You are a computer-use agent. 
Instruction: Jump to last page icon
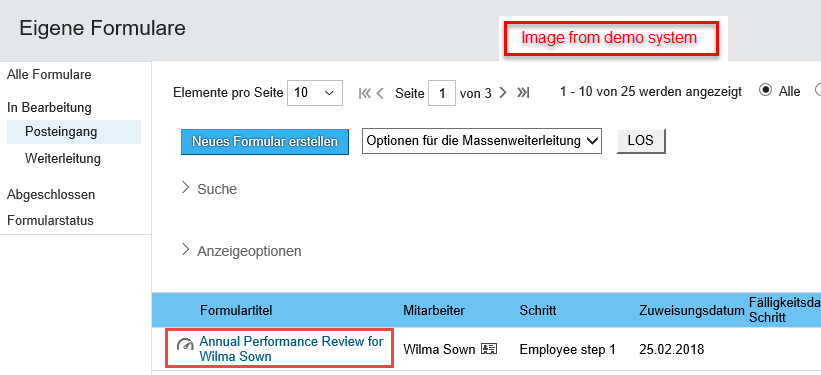pyautogui.click(x=523, y=93)
